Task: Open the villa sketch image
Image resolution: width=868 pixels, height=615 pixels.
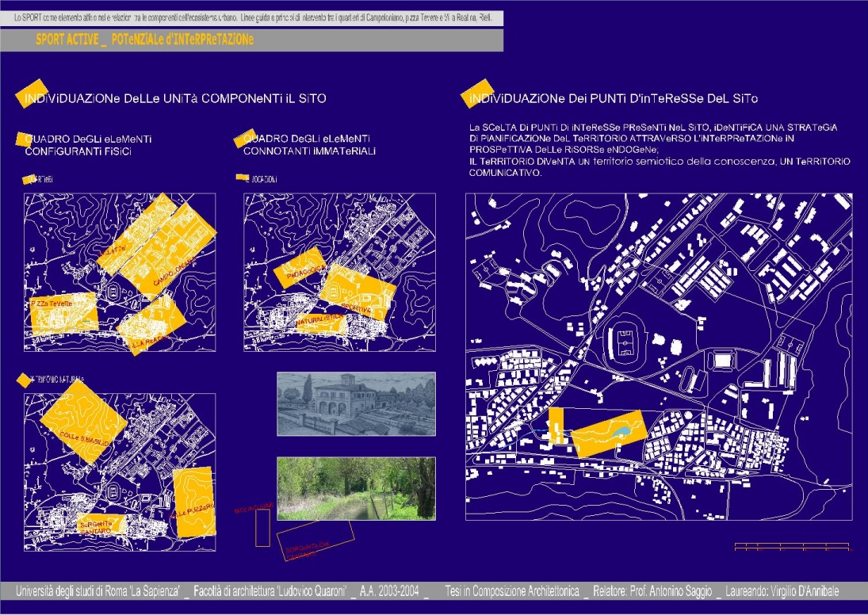Action: [356, 403]
